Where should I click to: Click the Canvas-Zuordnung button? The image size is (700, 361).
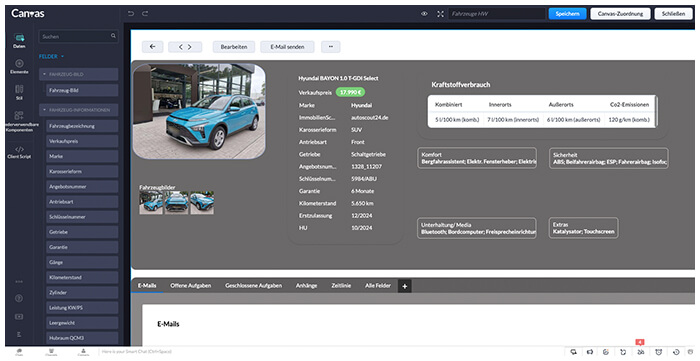click(x=620, y=14)
